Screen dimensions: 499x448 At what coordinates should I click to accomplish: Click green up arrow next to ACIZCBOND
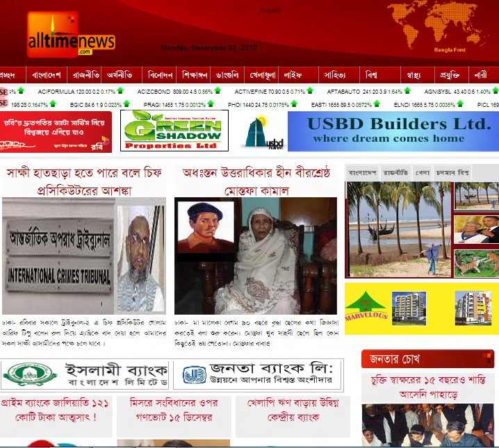point(218,91)
